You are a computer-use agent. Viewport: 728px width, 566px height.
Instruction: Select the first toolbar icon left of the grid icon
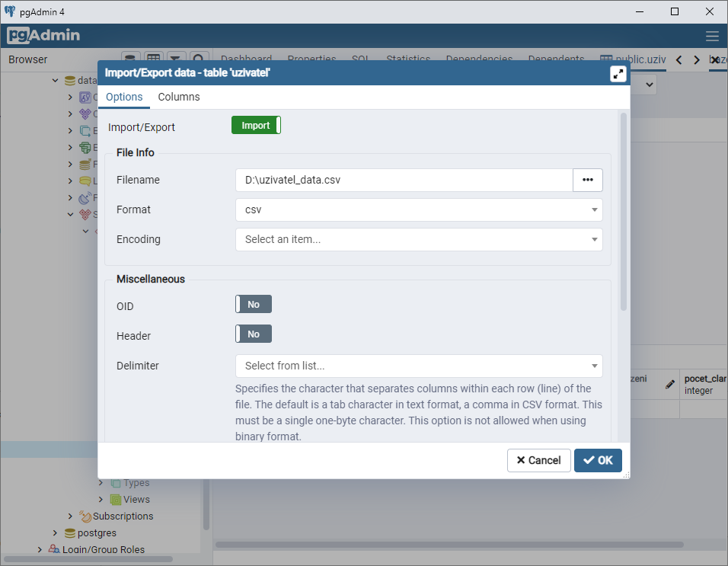coord(129,59)
